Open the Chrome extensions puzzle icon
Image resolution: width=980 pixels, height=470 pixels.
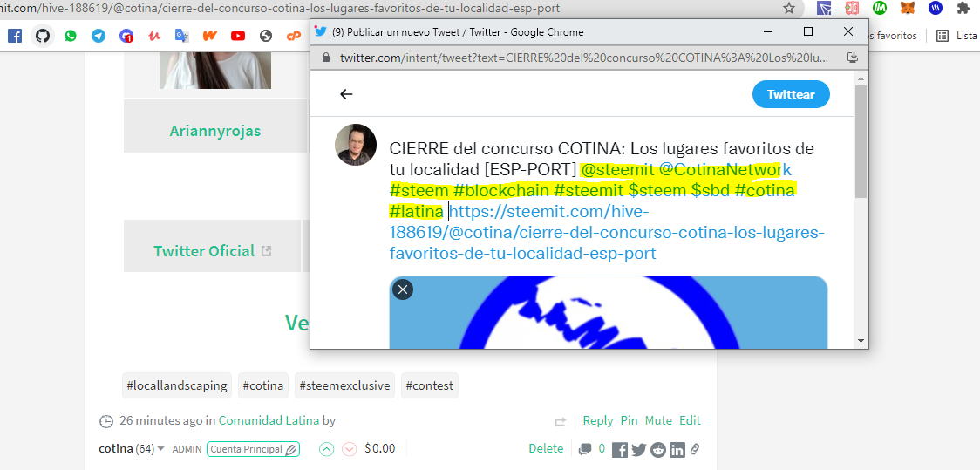click(963, 8)
